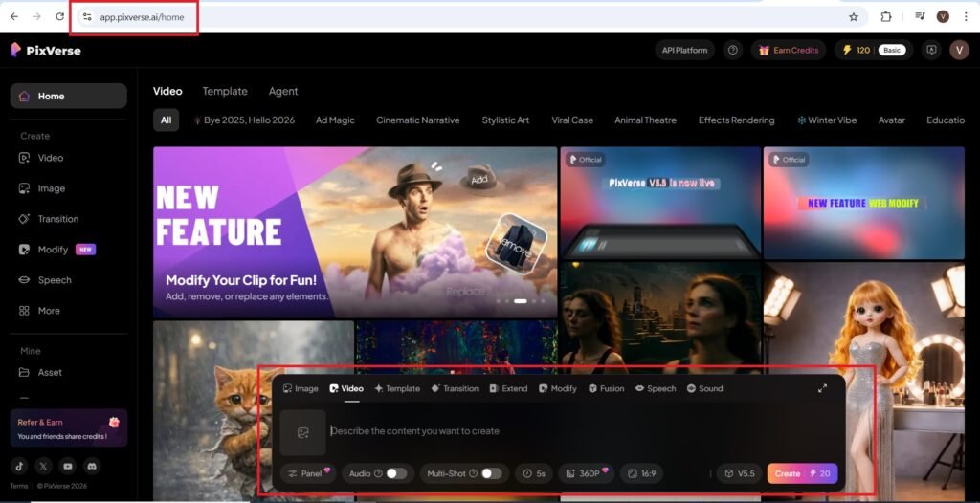Open Modify with NEW badge in sidebar

[56, 250]
